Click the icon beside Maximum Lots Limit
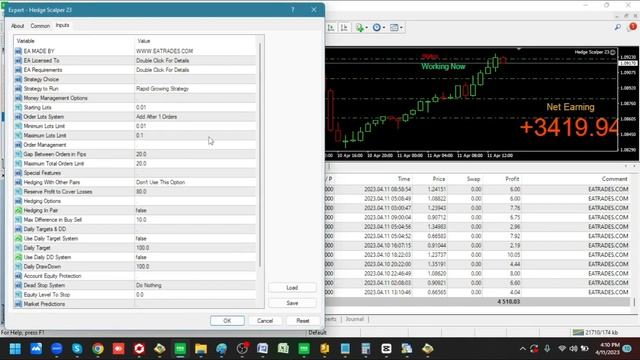 coord(18,136)
